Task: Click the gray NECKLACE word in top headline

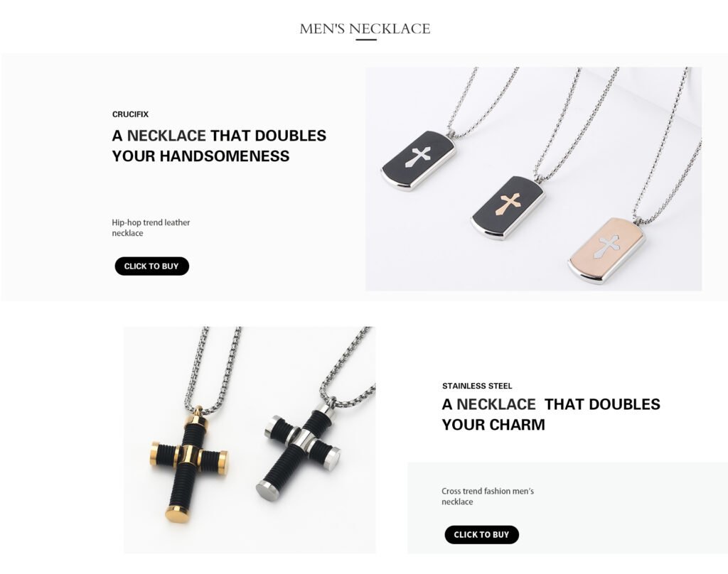Action: [x=166, y=136]
